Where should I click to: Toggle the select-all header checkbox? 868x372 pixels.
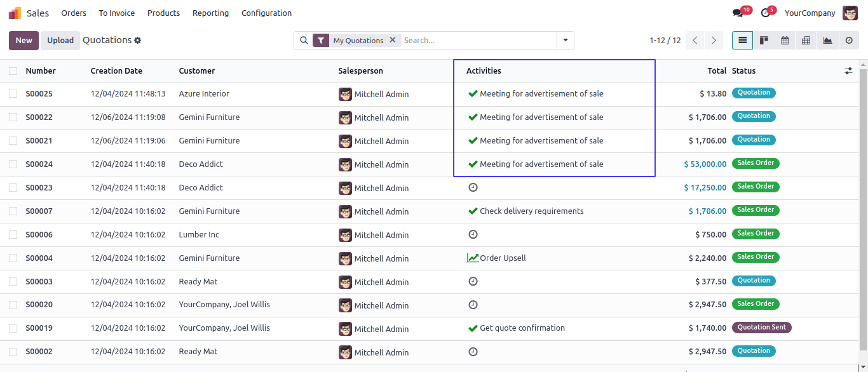tap(13, 71)
